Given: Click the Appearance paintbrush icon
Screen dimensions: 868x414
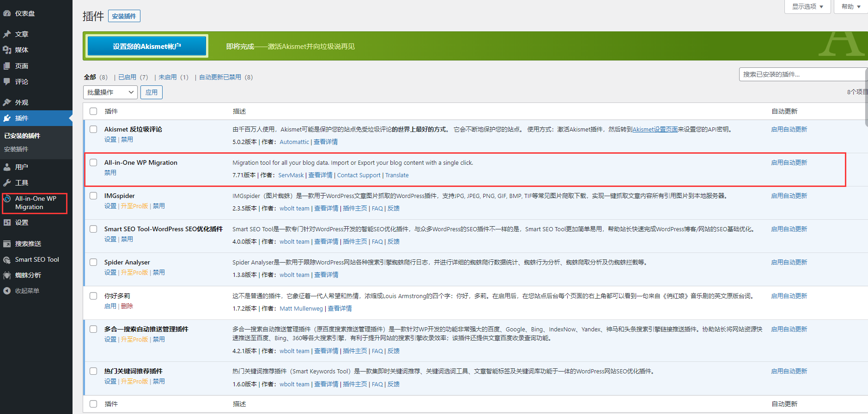Looking at the screenshot, I should (7, 102).
